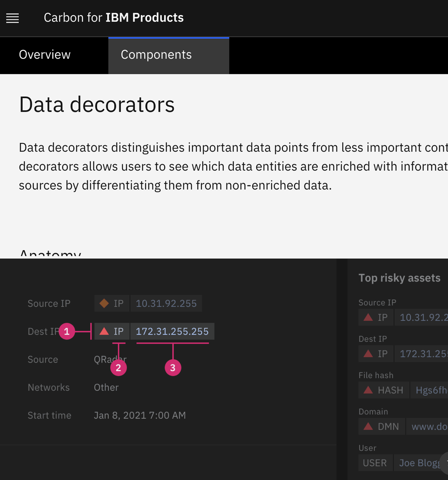Click the orange diamond icon beside Source IP

coord(104,303)
